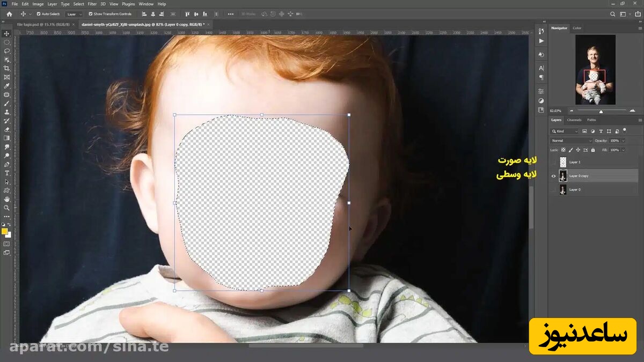The width and height of the screenshot is (644, 362).
Task: Select the Eraser tool
Action: [x=7, y=129]
